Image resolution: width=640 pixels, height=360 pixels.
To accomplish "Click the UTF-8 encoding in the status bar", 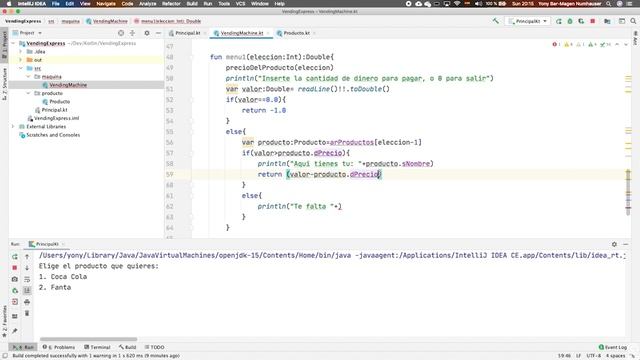I will pos(594,356).
